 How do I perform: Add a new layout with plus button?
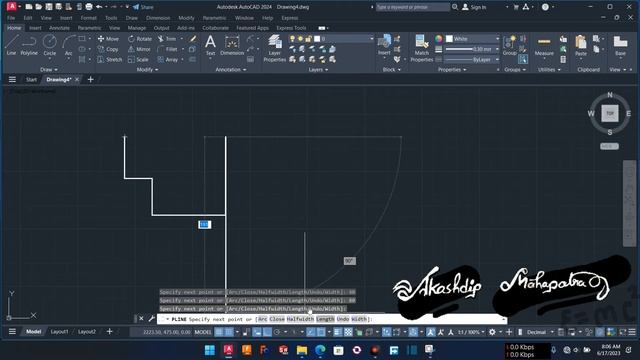(109, 331)
